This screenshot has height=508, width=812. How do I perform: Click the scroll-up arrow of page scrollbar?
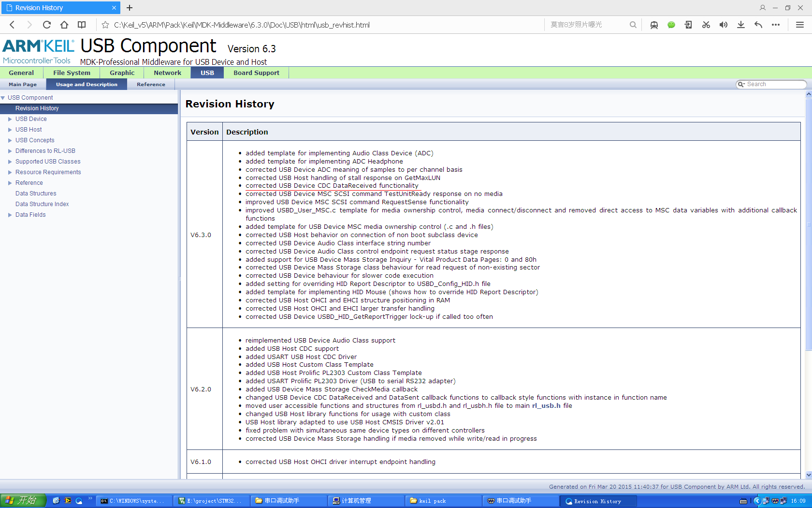[x=809, y=95]
